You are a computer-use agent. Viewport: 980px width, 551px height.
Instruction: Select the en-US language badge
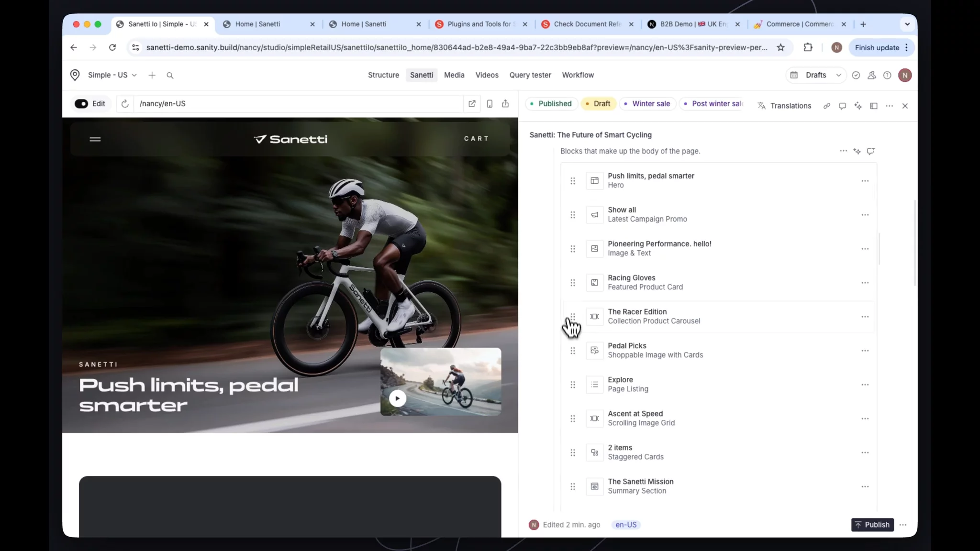point(626,525)
